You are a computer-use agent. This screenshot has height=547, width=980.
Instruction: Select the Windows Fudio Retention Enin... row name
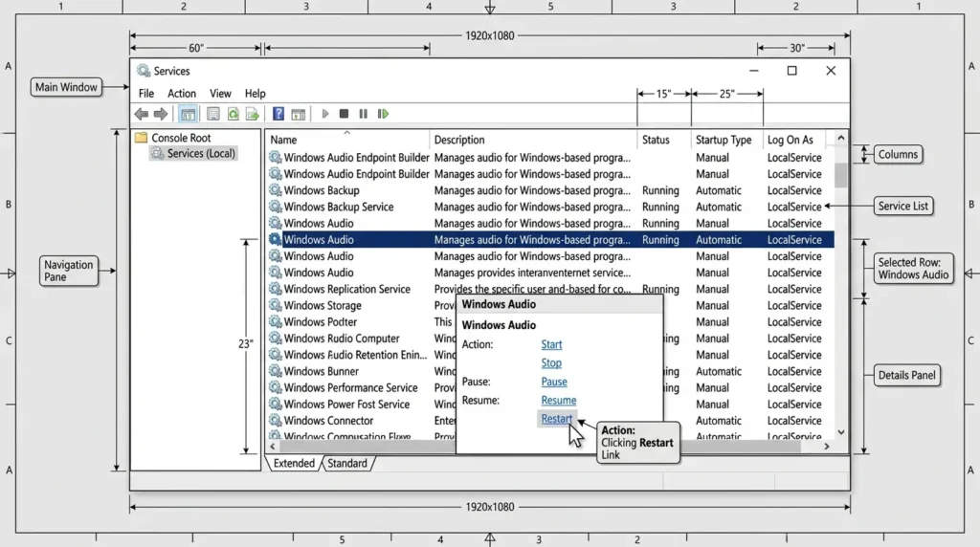point(355,355)
